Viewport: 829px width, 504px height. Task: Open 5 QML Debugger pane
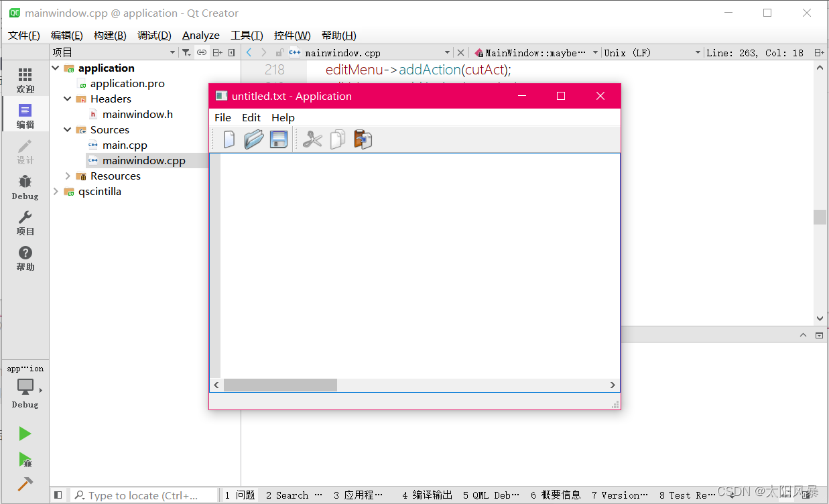[x=491, y=495]
